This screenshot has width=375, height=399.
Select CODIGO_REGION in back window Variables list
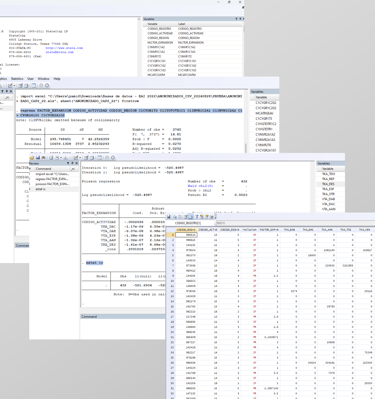158,38
